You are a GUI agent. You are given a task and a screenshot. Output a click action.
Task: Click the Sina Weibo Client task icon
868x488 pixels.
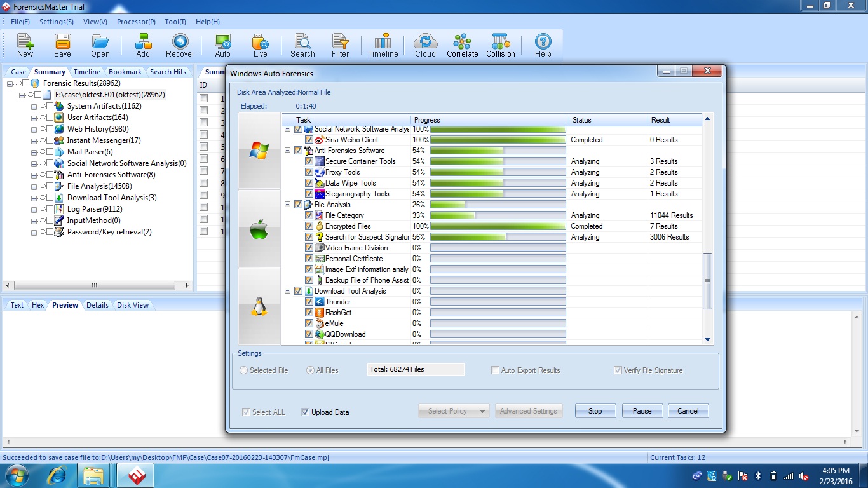[320, 140]
